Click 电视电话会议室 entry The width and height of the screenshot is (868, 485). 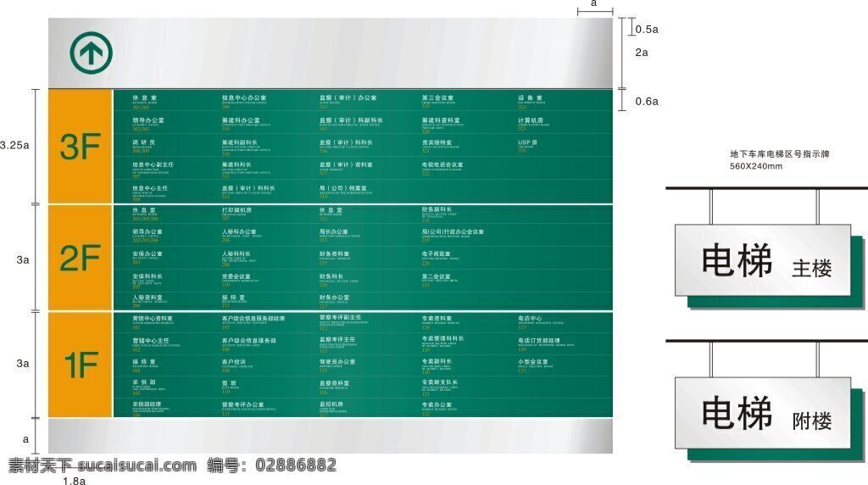(442, 164)
